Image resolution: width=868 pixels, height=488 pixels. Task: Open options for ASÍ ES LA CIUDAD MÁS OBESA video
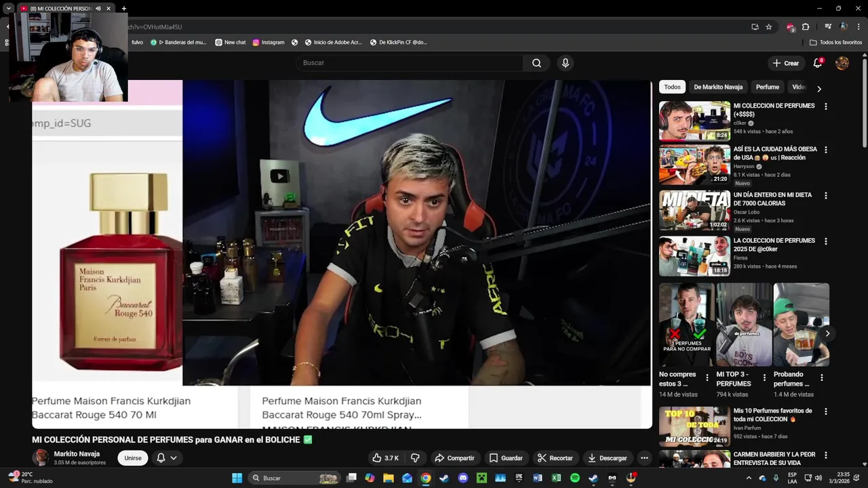tap(825, 150)
